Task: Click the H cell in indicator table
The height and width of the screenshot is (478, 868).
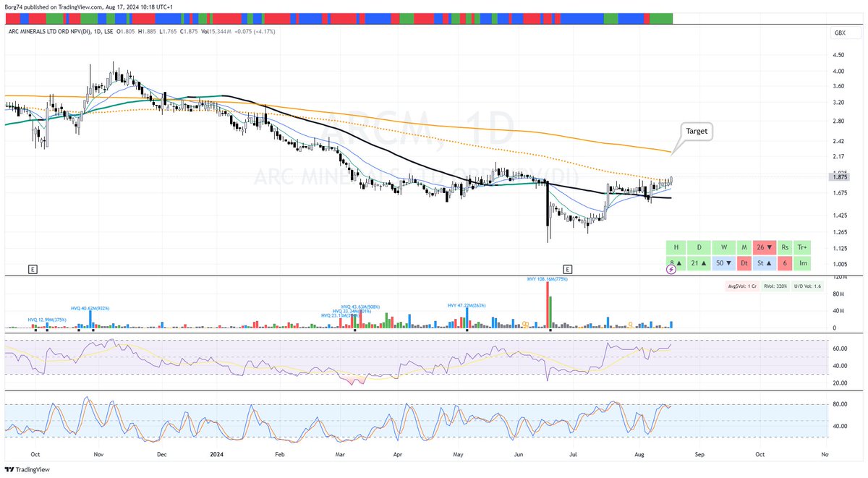Action: point(676,247)
